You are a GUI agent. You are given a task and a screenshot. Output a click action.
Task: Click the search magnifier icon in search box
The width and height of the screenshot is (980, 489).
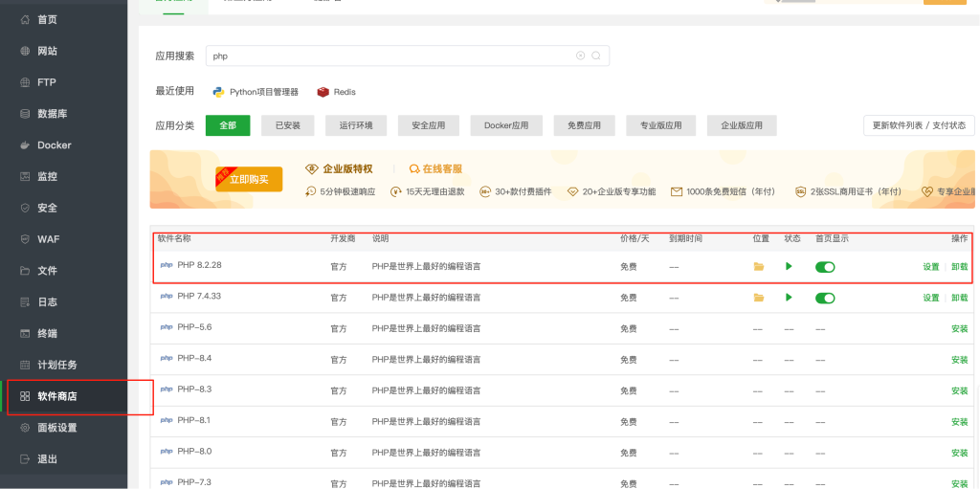pos(596,56)
